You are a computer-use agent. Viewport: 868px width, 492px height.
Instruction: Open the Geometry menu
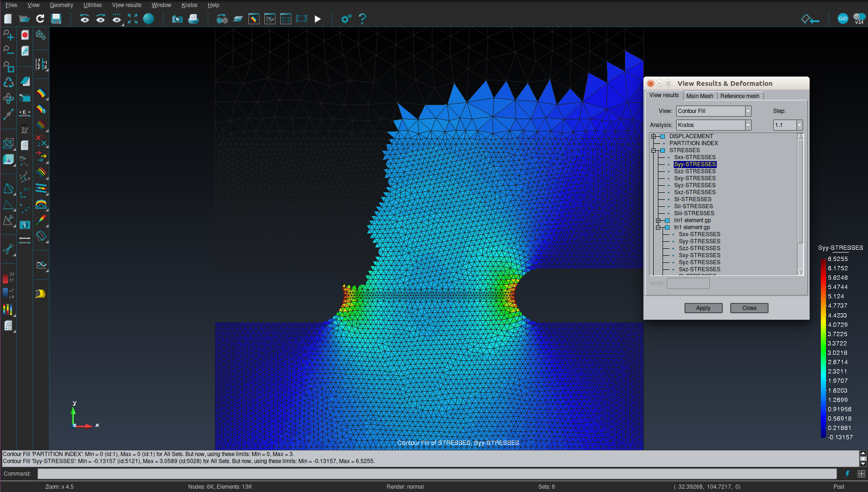pos(62,5)
